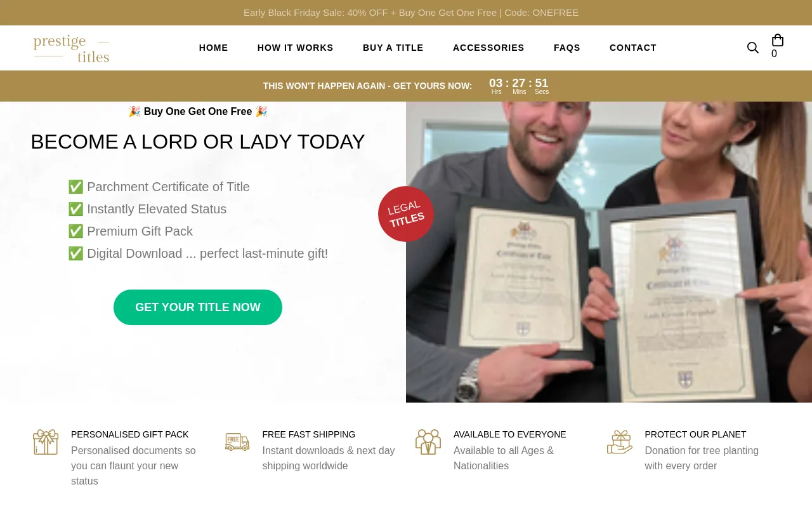
Task: Open the Contact page link
Action: click(x=633, y=48)
